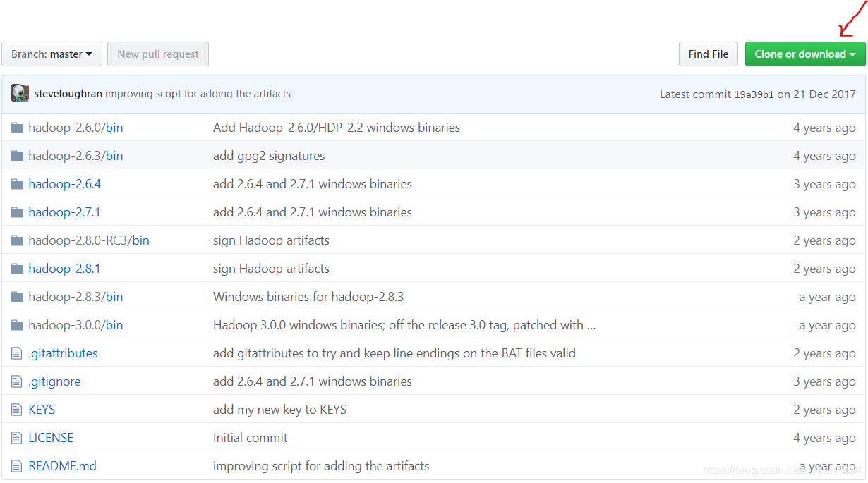
Task: Click the New pull request button
Action: (x=158, y=54)
